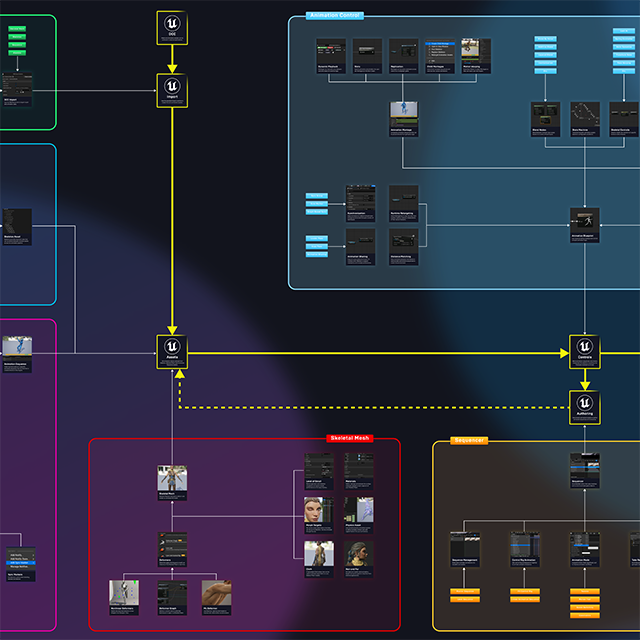Open the Skeletal Mesh character thumbnail card

pyautogui.click(x=172, y=482)
